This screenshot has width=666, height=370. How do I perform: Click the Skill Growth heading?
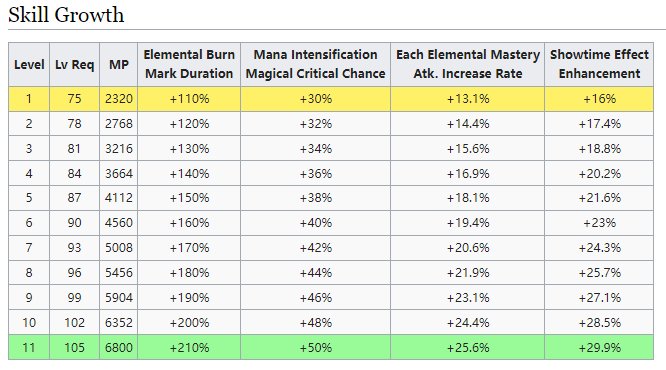pyautogui.click(x=66, y=15)
